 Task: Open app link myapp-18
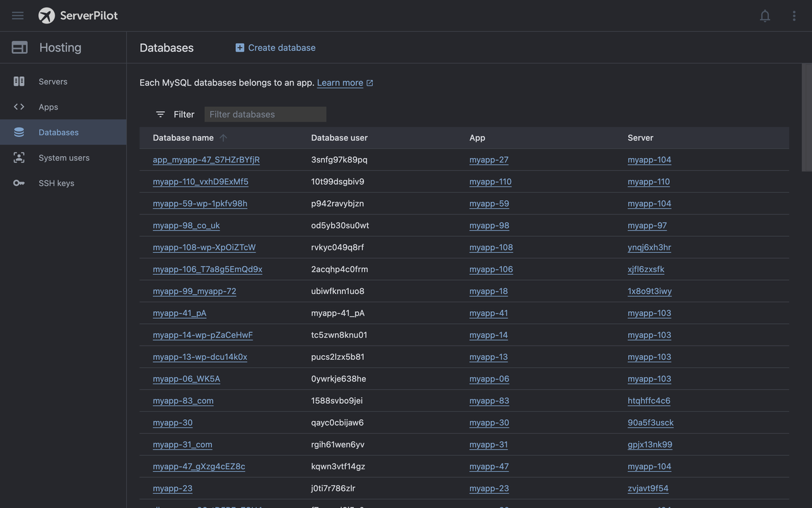(x=488, y=291)
